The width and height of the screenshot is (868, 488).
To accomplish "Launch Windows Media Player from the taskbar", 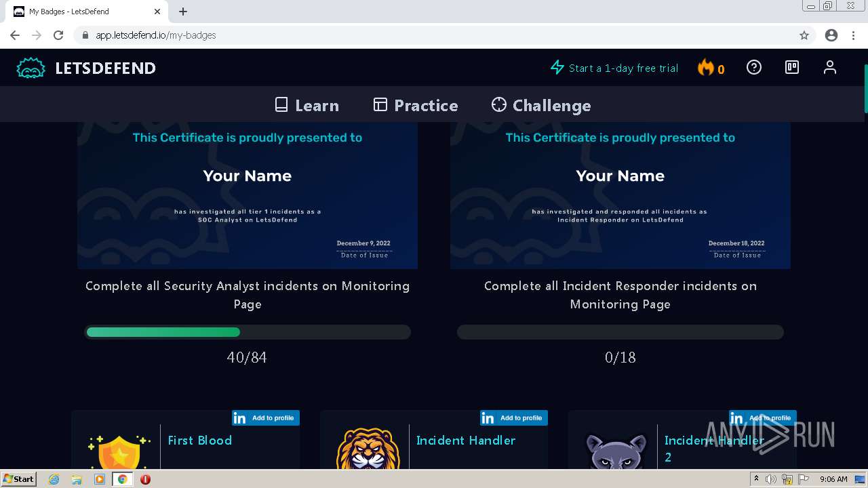I will [100, 479].
